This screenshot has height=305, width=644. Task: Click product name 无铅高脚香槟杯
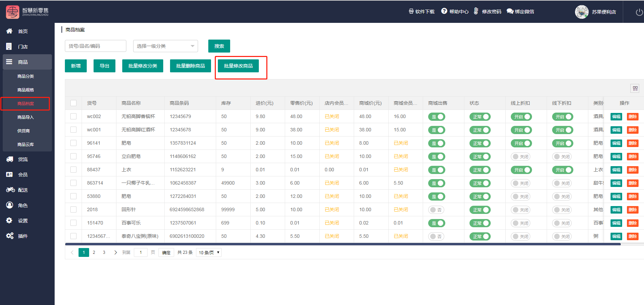(138, 116)
